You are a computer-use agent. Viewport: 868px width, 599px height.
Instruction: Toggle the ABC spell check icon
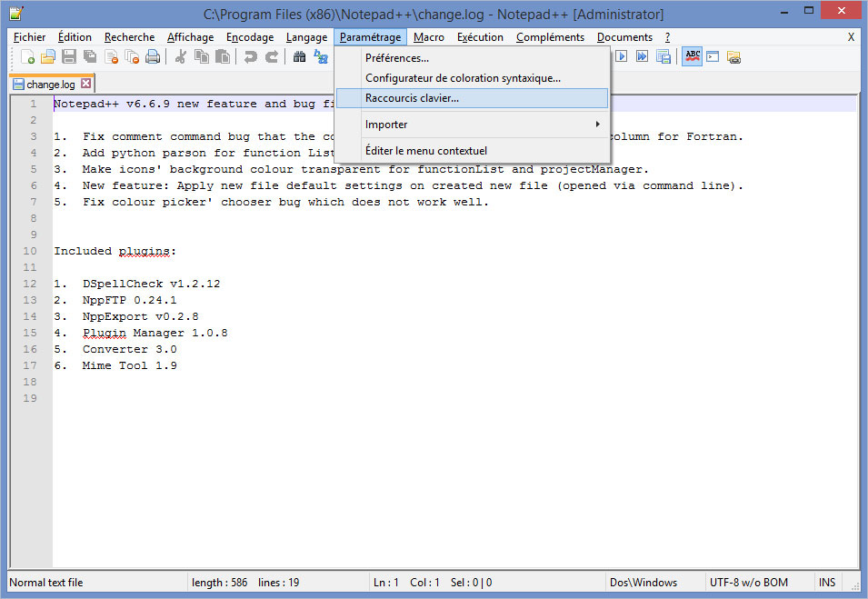(692, 56)
